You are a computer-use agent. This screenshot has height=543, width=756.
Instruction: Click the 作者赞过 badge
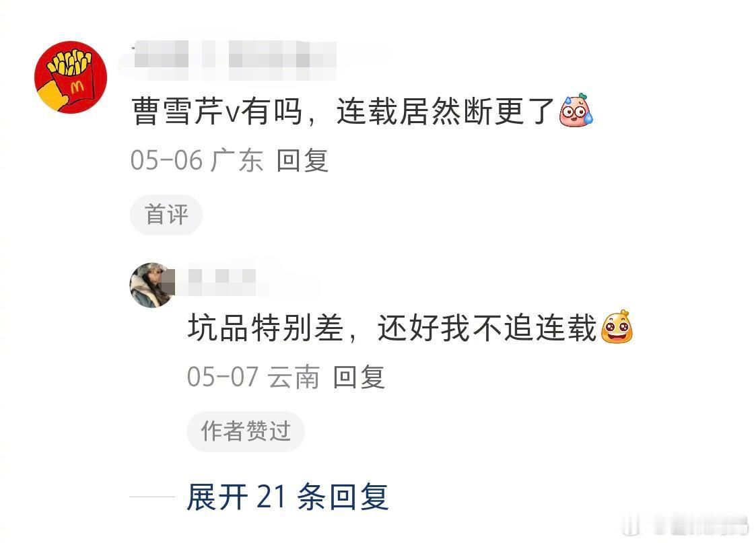coord(246,431)
